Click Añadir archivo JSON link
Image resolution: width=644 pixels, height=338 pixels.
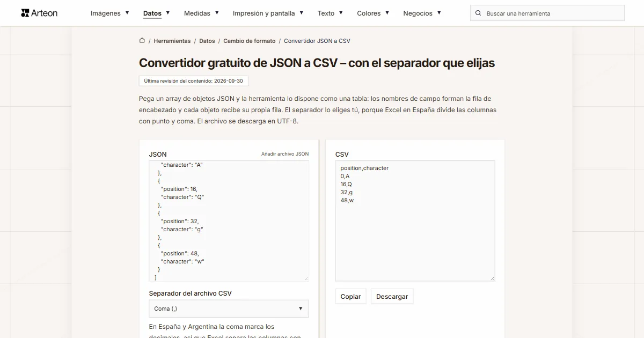coord(285,154)
